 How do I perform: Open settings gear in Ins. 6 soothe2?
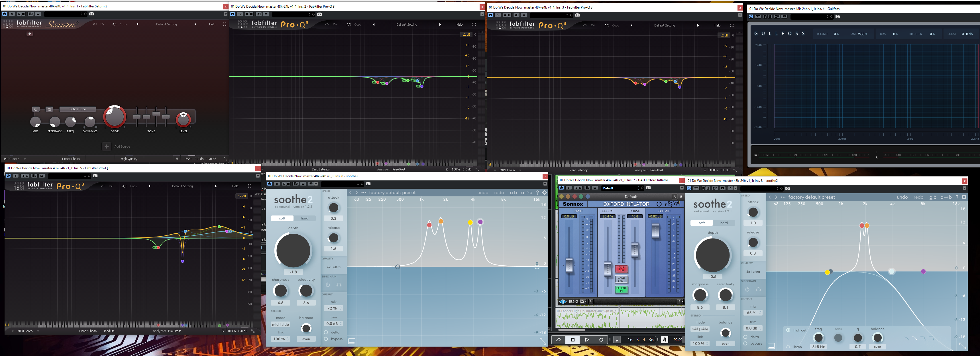[544, 192]
